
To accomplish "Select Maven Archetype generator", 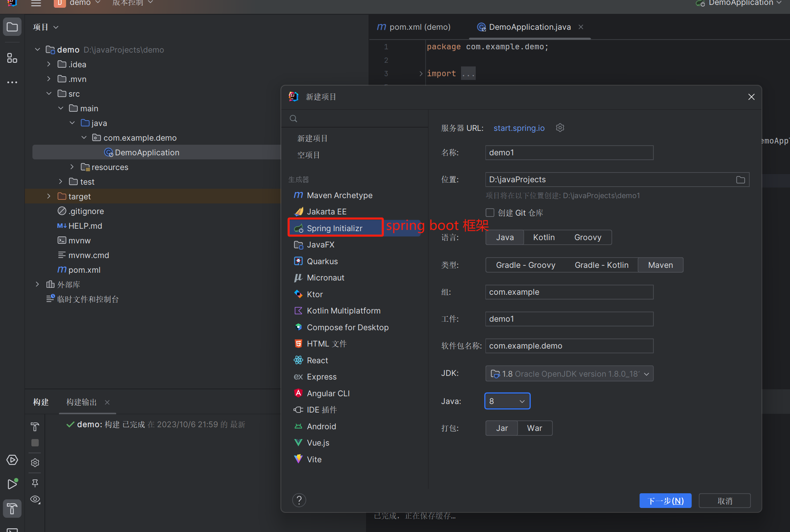I will point(339,195).
